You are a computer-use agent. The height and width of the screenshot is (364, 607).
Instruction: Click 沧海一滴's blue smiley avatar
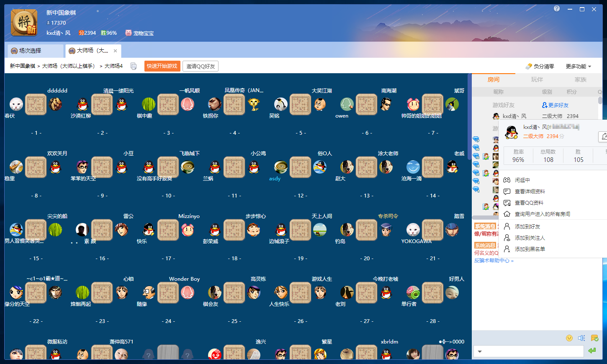(413, 167)
